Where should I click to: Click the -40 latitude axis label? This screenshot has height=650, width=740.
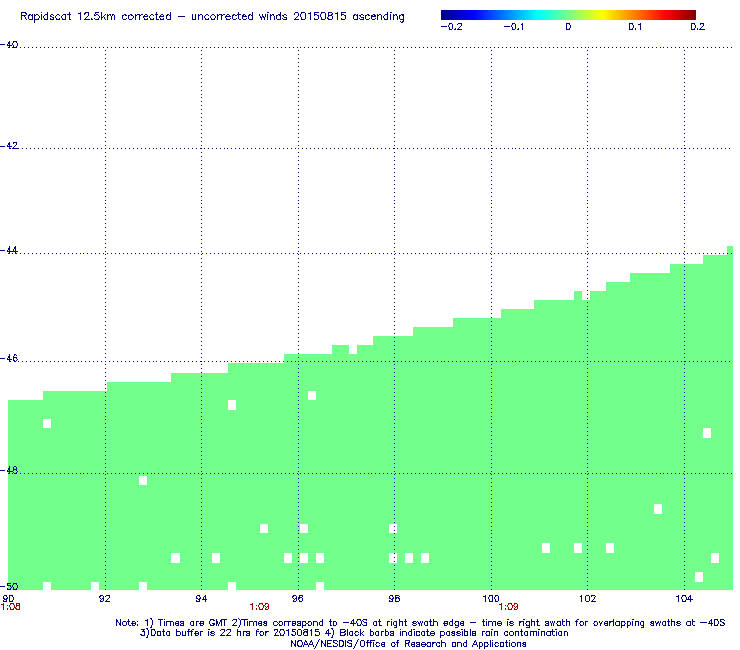(x=9, y=45)
